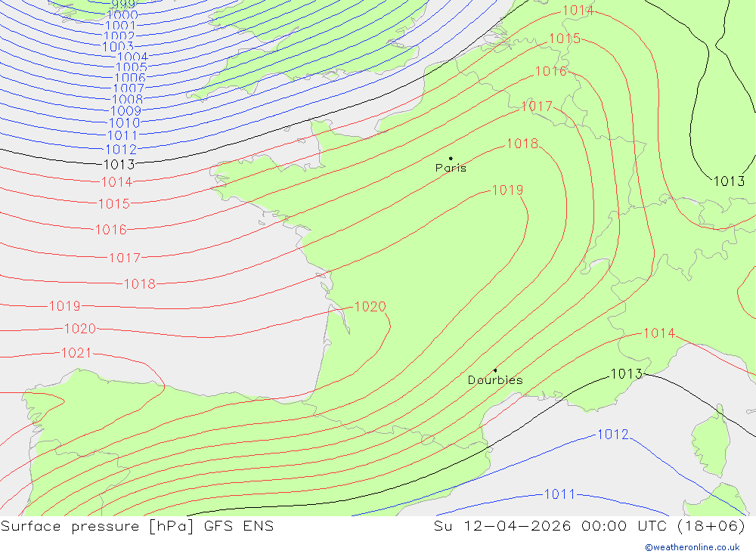Select the black dot marking Paris
This screenshot has height=554, width=756.
point(451,158)
